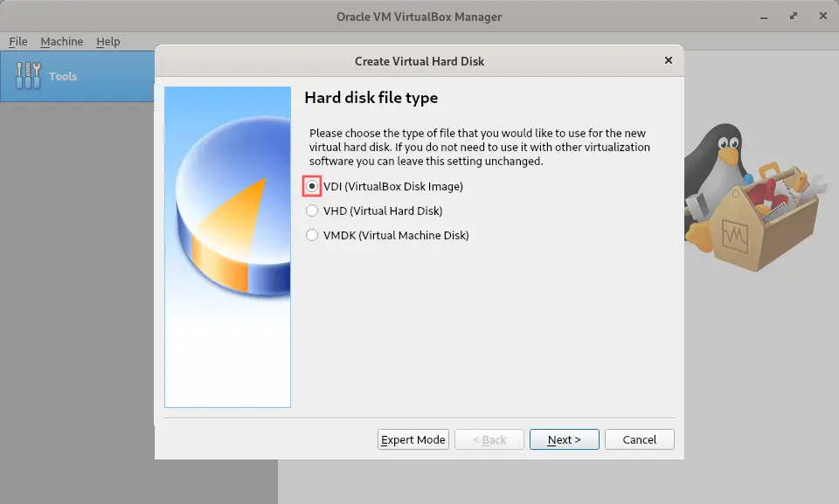Choose VHD (Virtual Hard Disk) option

point(312,211)
